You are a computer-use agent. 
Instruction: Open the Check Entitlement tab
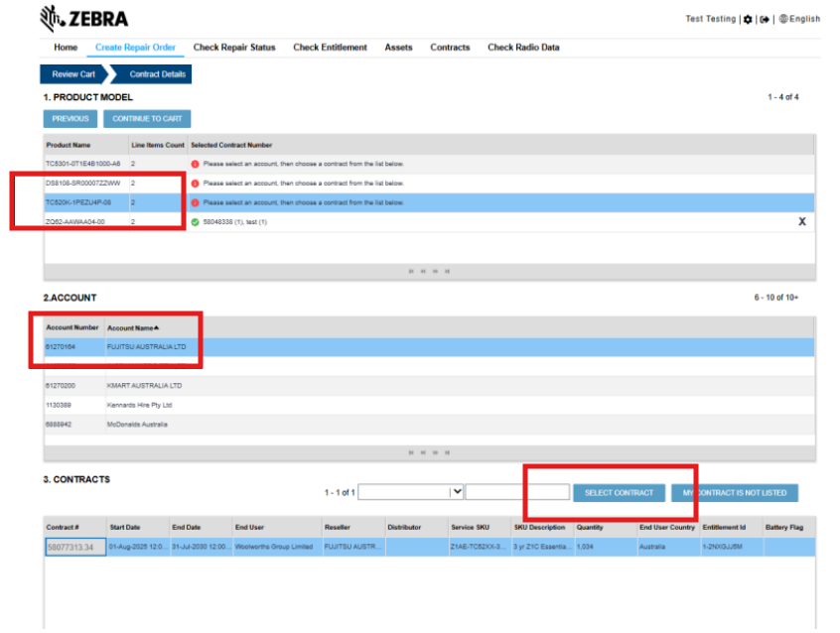330,47
